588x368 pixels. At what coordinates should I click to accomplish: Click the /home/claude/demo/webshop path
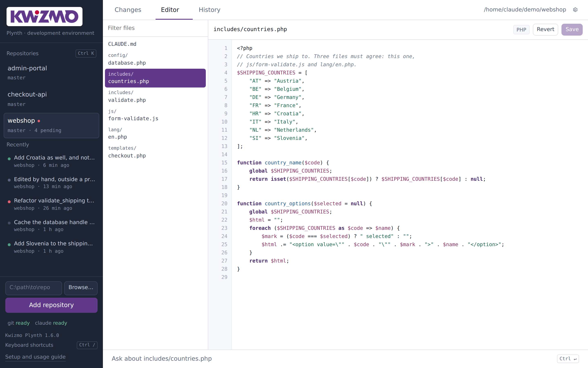click(525, 10)
